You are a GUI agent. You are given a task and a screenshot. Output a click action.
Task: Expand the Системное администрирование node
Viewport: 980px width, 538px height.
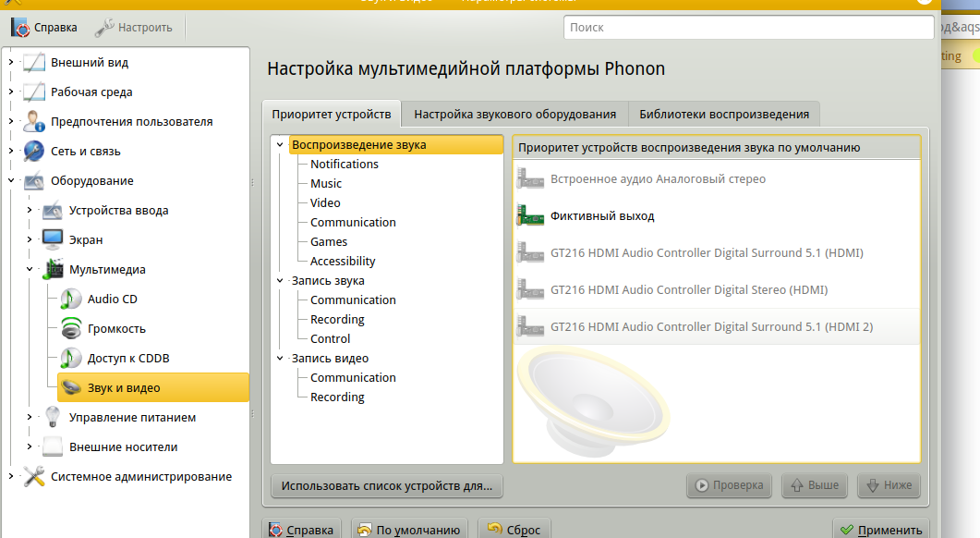coord(11,476)
